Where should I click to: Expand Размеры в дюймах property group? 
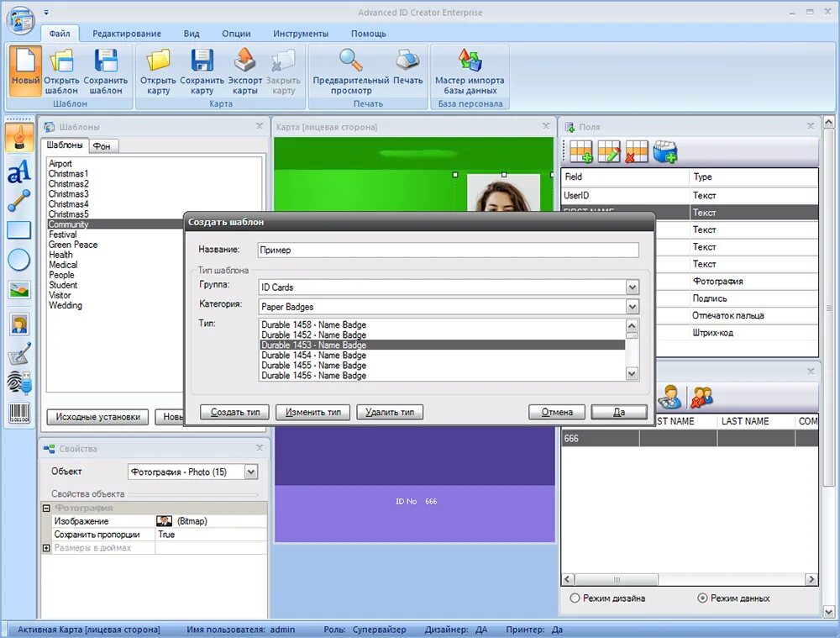click(x=46, y=548)
